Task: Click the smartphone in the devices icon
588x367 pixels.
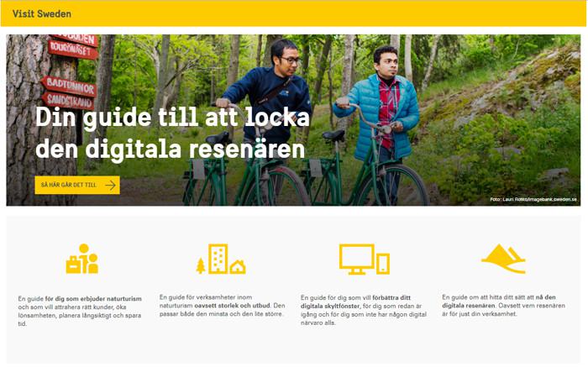Action: (x=383, y=264)
